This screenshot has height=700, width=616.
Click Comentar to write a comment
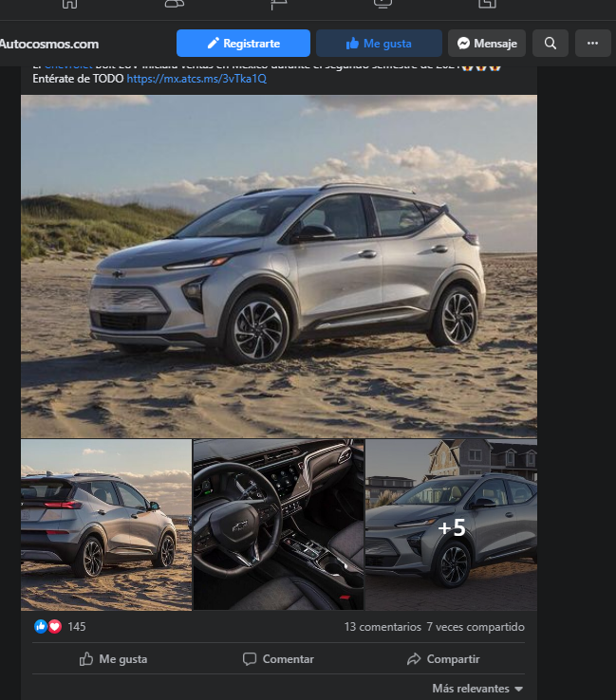coord(278,659)
